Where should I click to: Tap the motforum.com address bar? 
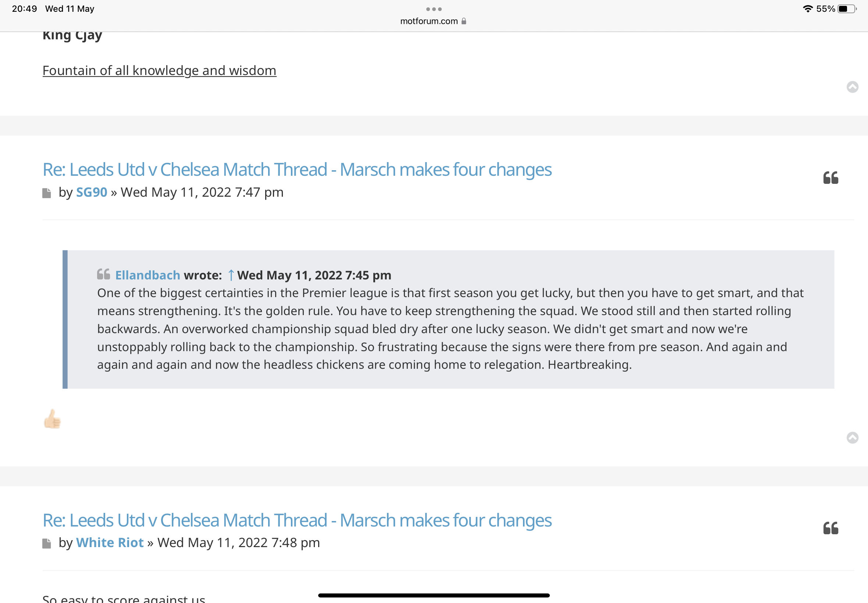pos(433,21)
